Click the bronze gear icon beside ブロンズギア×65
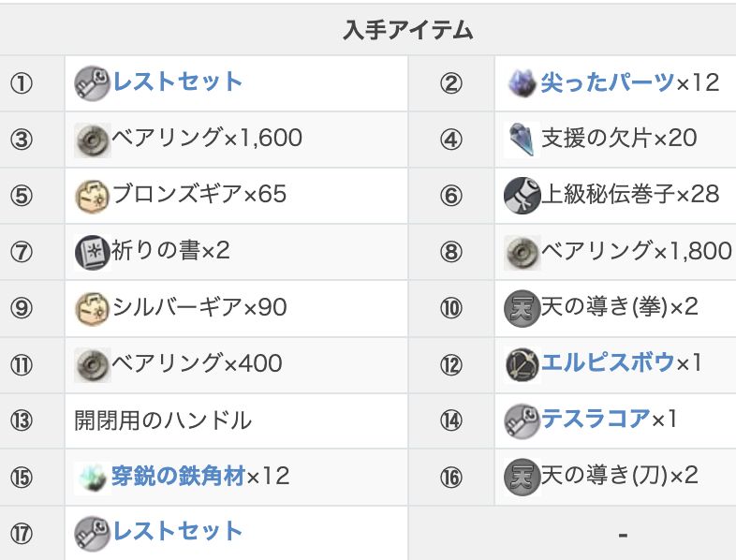Image resolution: width=736 pixels, height=560 pixels. click(93, 195)
